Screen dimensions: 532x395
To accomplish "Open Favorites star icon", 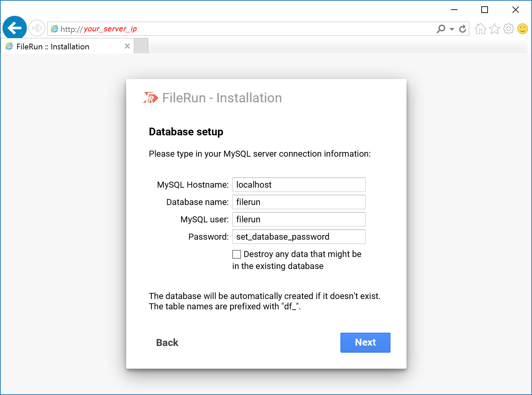I will [x=494, y=29].
